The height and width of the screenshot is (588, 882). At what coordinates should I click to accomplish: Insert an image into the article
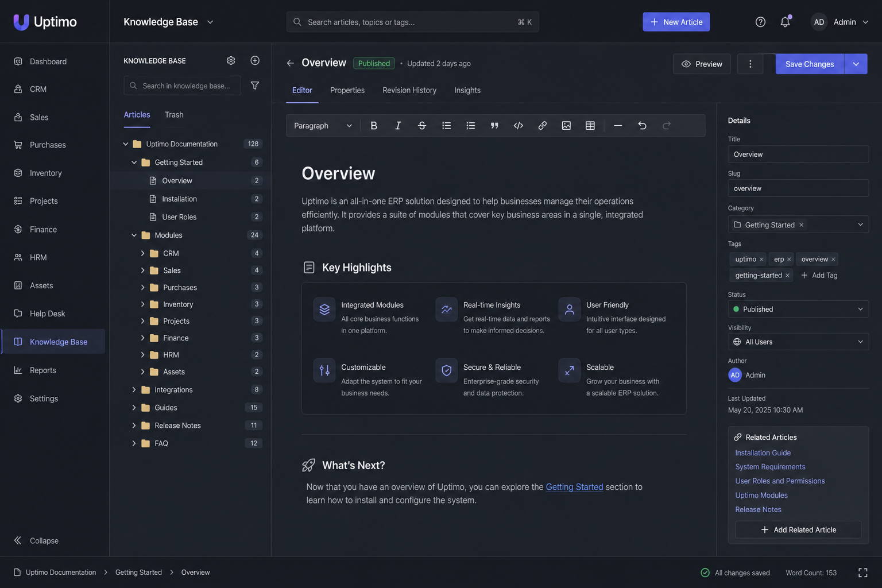(566, 126)
